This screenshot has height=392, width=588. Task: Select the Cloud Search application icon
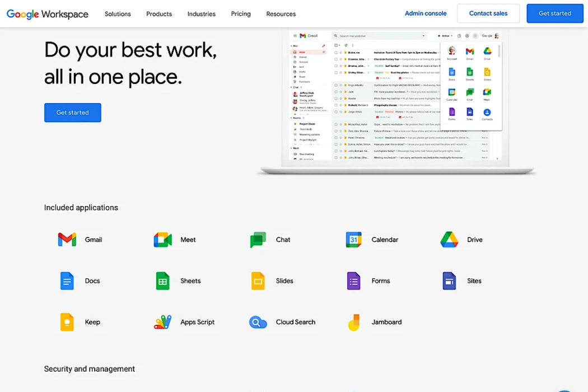[x=258, y=322]
